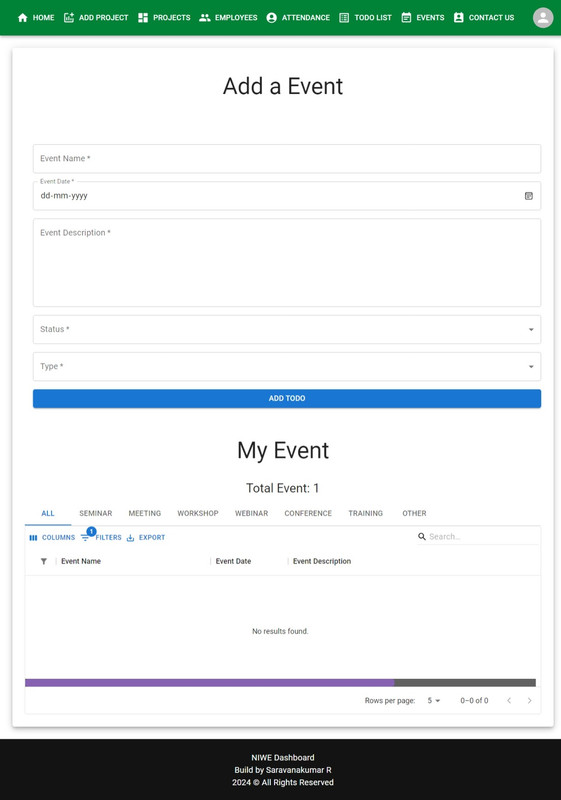Click the Employees people icon
This screenshot has height=800, width=561.
pos(205,18)
